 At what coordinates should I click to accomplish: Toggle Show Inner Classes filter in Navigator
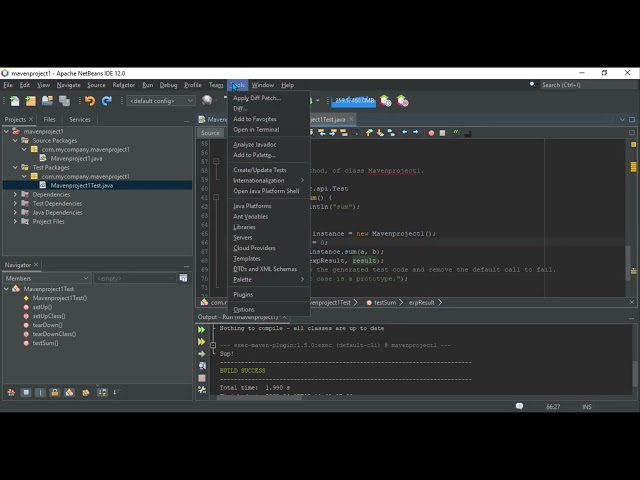69,392
